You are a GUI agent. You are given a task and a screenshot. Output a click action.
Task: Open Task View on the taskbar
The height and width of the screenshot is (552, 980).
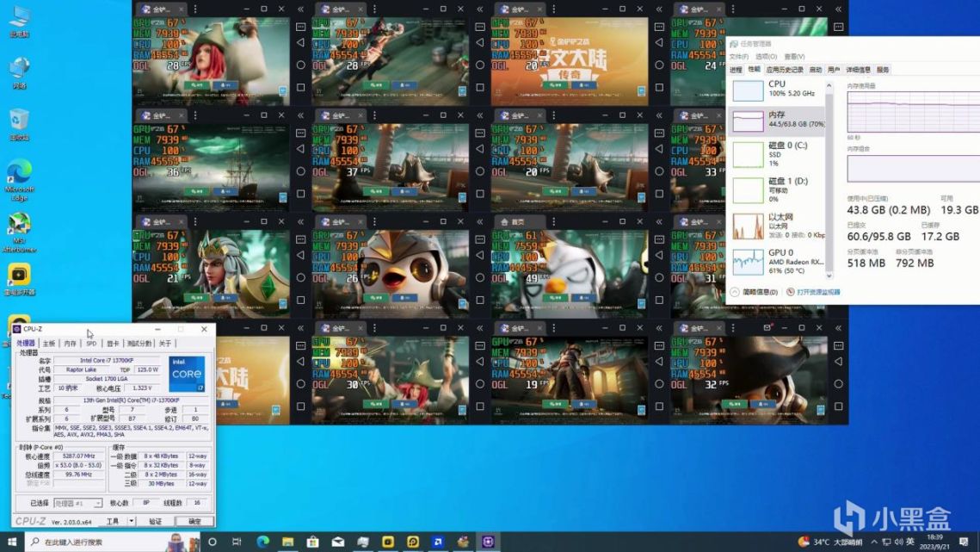coord(237,542)
